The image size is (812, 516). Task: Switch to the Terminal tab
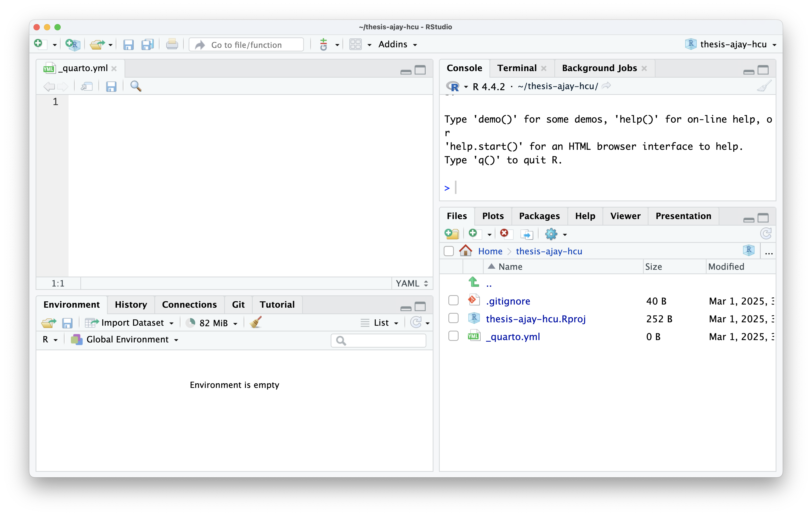coord(517,68)
